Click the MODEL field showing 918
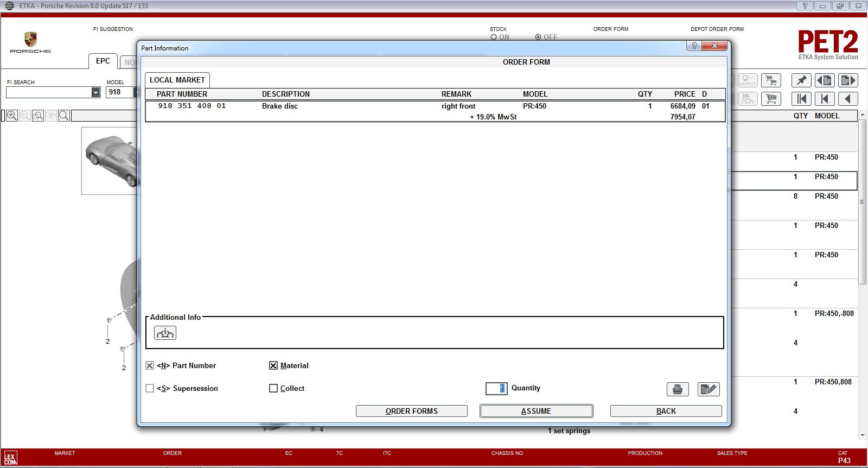The width and height of the screenshot is (868, 468). tap(119, 92)
